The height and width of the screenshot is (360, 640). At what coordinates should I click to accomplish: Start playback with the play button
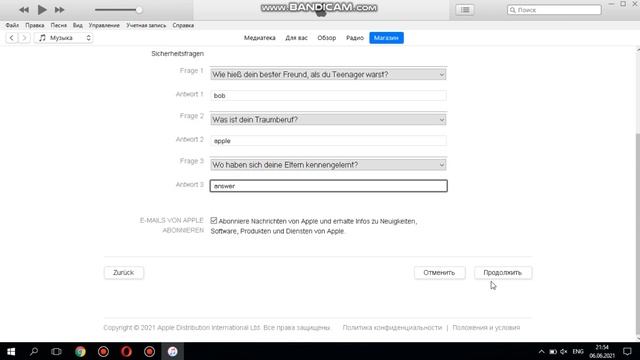(42, 9)
